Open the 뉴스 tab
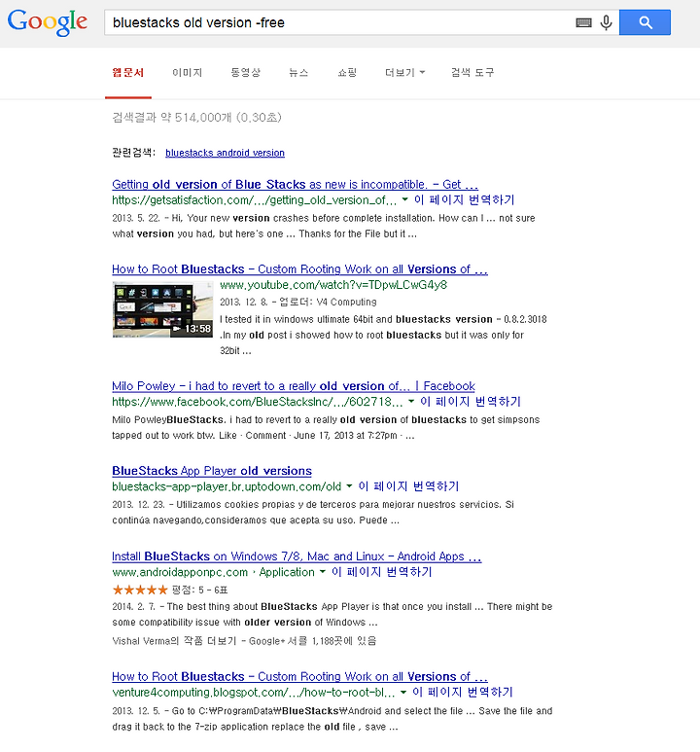Image resolution: width=700 pixels, height=752 pixels. pos(298,72)
